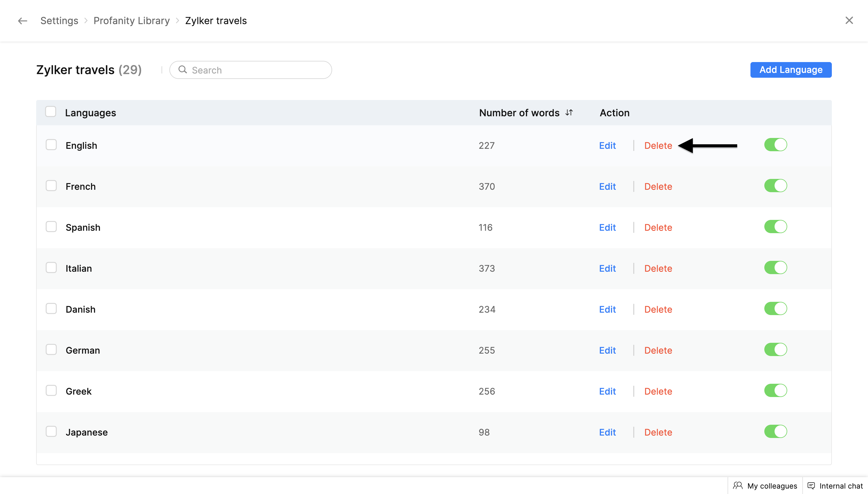
Task: Delete the Greek language entry
Action: click(658, 391)
